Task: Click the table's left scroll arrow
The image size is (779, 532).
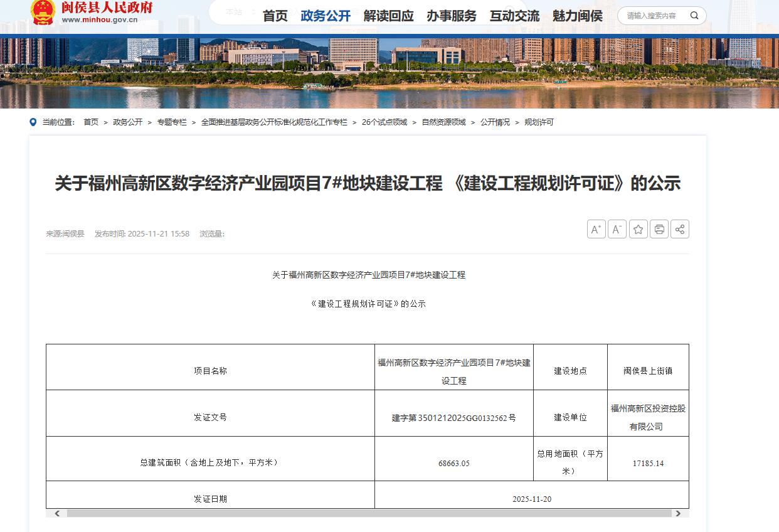Action: tap(57, 513)
